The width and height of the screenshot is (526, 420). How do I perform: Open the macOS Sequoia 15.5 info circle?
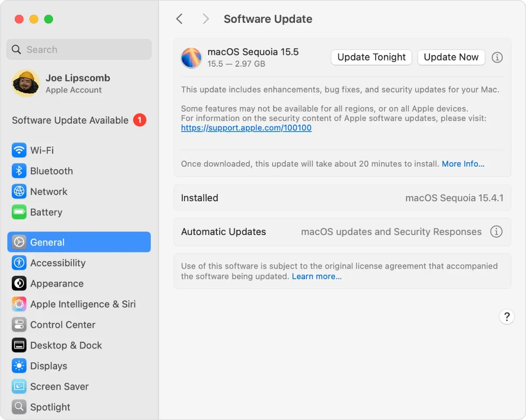pyautogui.click(x=497, y=57)
